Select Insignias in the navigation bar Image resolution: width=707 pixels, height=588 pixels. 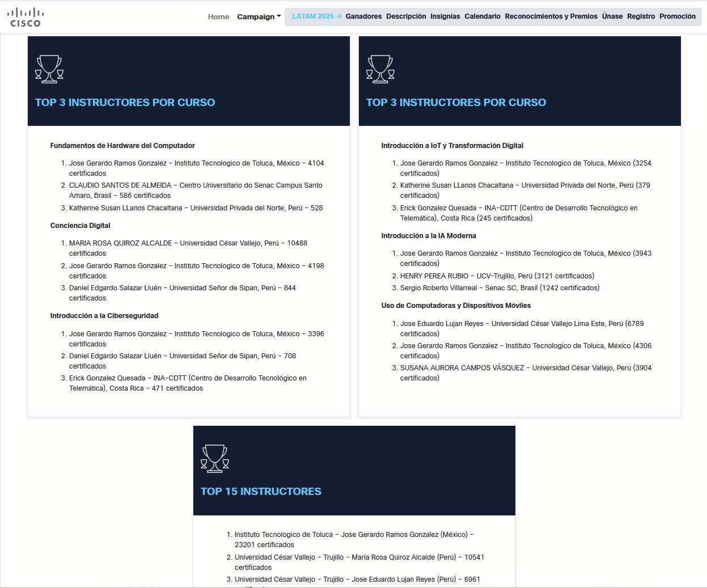tap(445, 16)
